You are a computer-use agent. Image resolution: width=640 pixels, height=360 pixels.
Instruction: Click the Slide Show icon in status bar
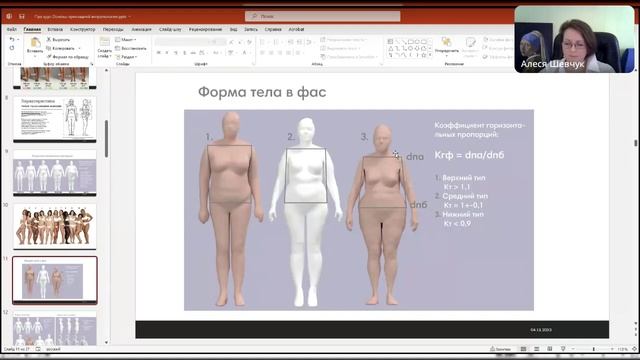[563, 349]
